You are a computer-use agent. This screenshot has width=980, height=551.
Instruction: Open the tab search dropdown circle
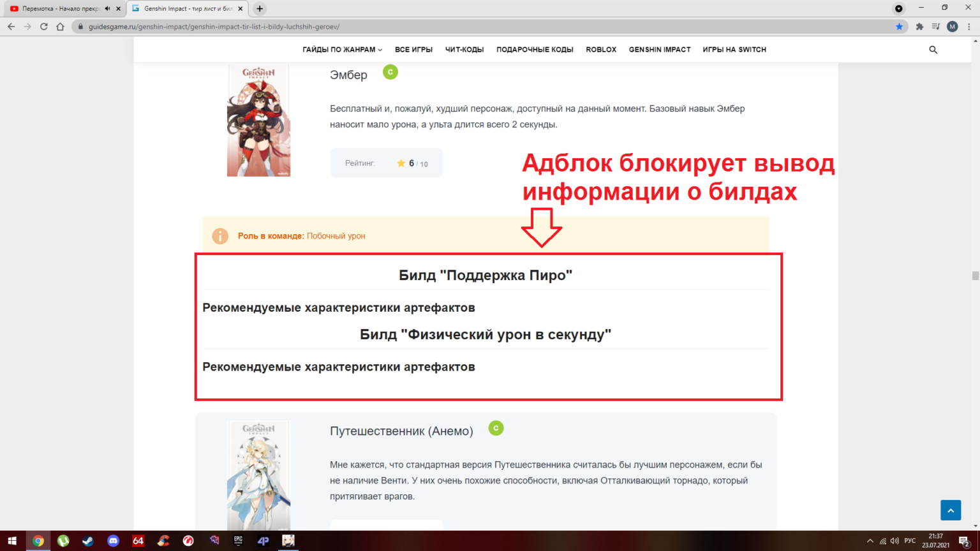899,8
